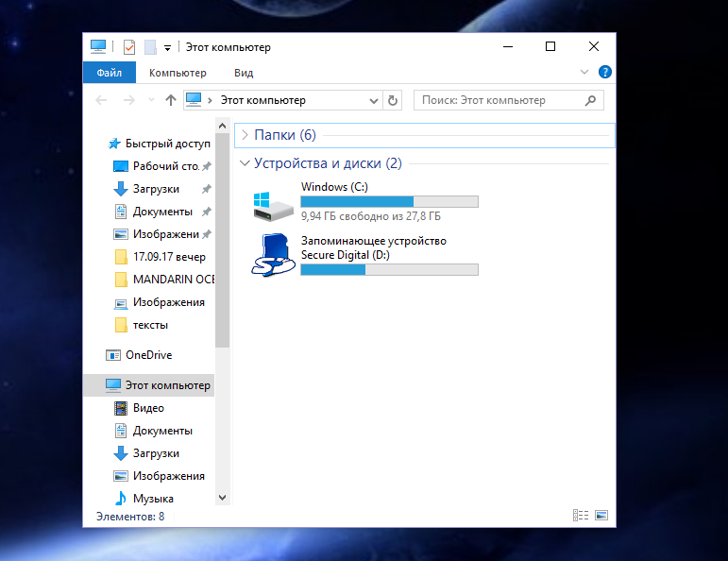Image resolution: width=728 pixels, height=561 pixels.
Task: Click the navigation pane scroll up arrow
Action: (223, 126)
